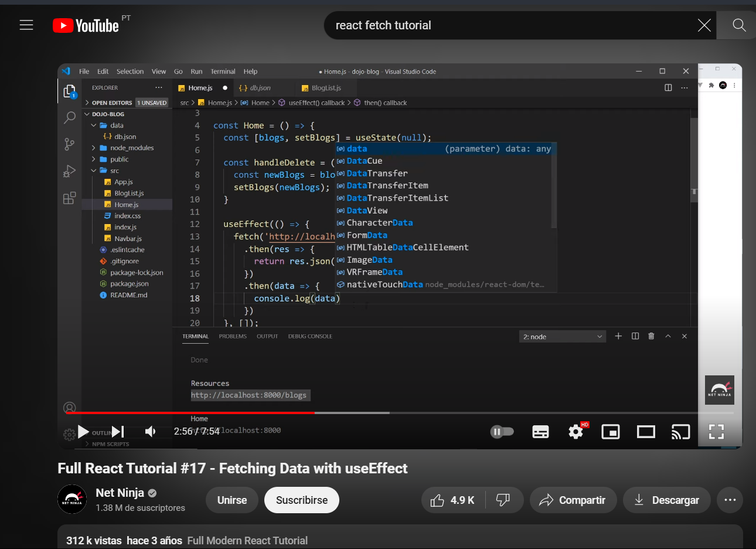Switch to the DEBUG CONSOLE tab
Image resolution: width=756 pixels, height=549 pixels.
pyautogui.click(x=310, y=337)
